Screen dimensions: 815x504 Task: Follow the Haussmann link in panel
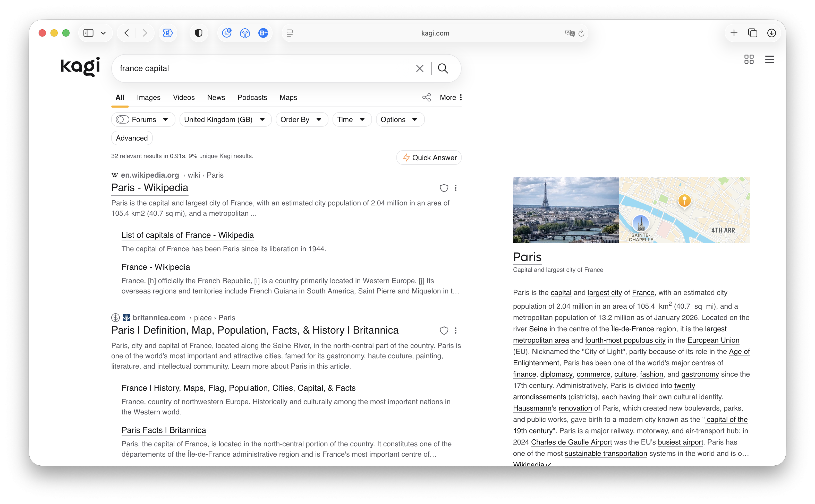point(532,408)
